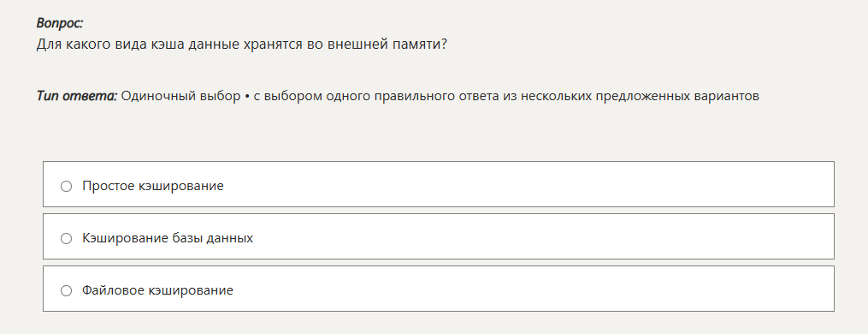Image resolution: width=868 pixels, height=334 pixels.
Task: Click the word 'хранятся' in the question text
Action: click(x=273, y=45)
